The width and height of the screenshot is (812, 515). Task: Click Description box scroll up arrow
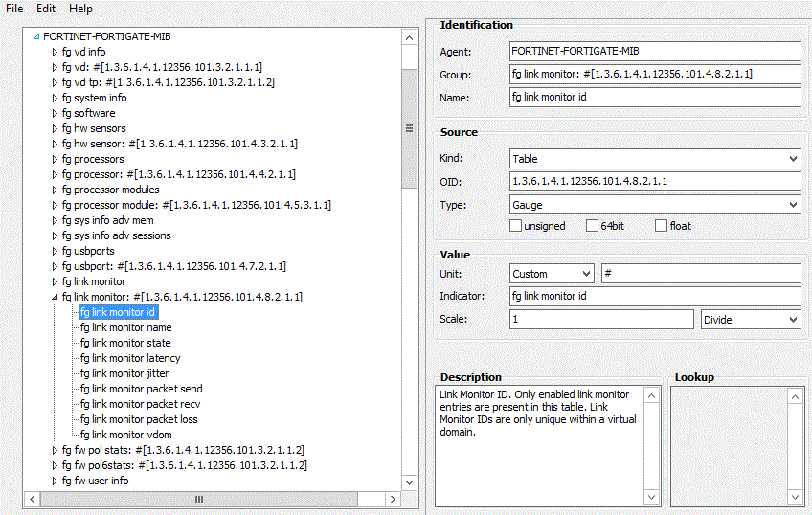click(x=651, y=396)
